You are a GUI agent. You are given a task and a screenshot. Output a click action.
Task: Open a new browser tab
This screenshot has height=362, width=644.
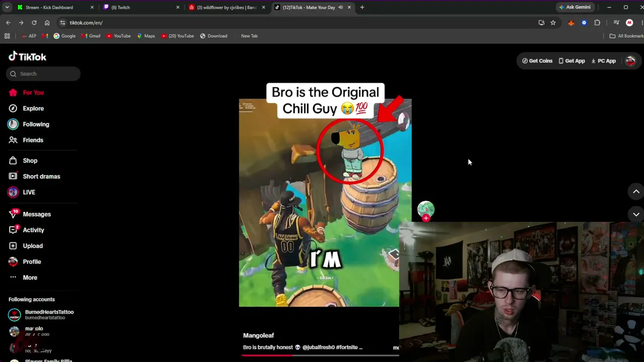click(362, 8)
